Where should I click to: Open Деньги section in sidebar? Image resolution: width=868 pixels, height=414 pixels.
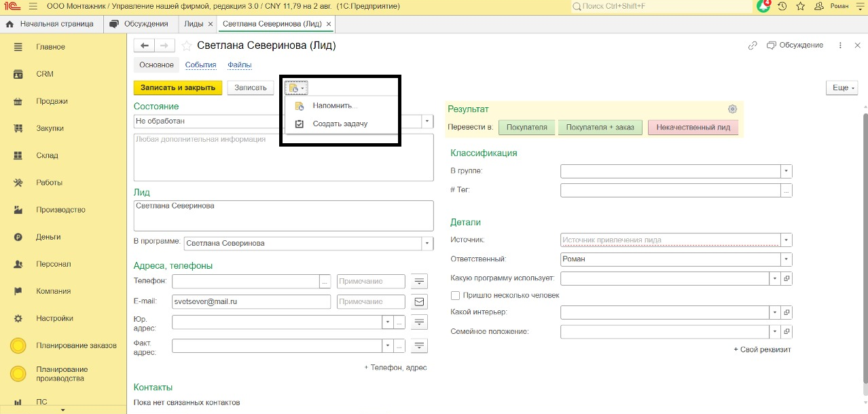click(48, 237)
